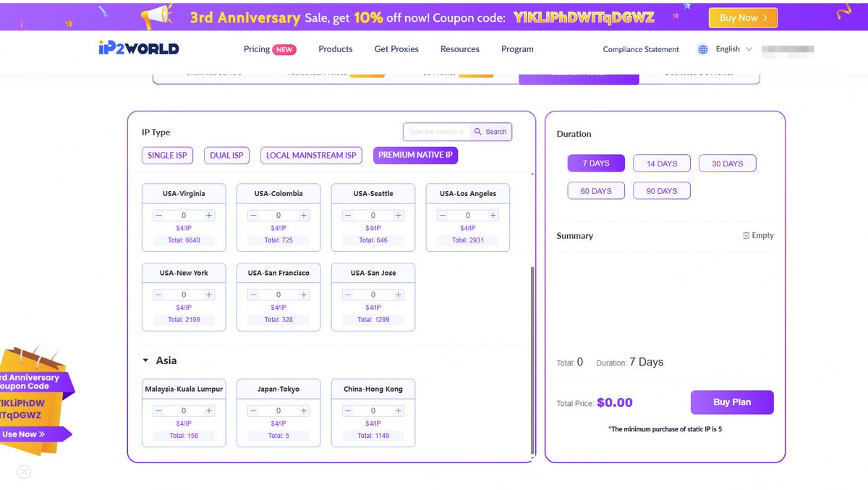868x490 pixels.
Task: Decrease Japan-Tokyo quantity with minus
Action: pyautogui.click(x=253, y=411)
